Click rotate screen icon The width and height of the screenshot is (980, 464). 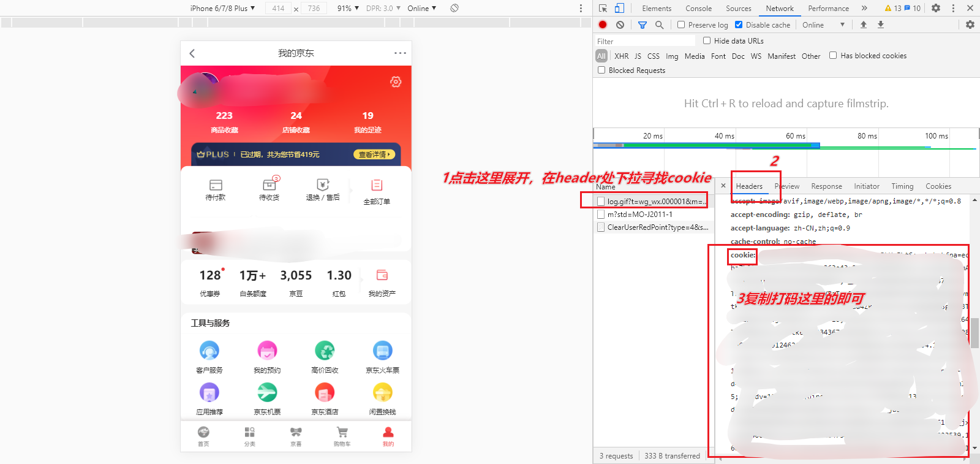tap(454, 8)
